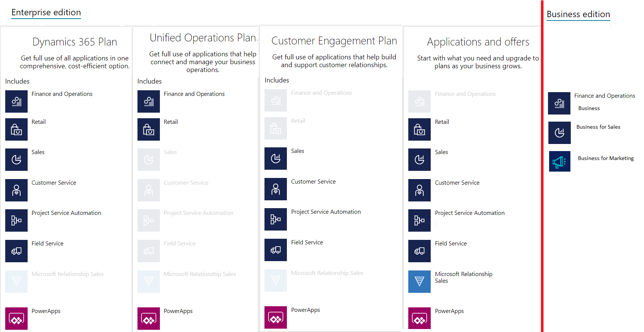
Task: Click 'Project Service Automation' label in Dynamics 365 Plan
Action: point(66,213)
